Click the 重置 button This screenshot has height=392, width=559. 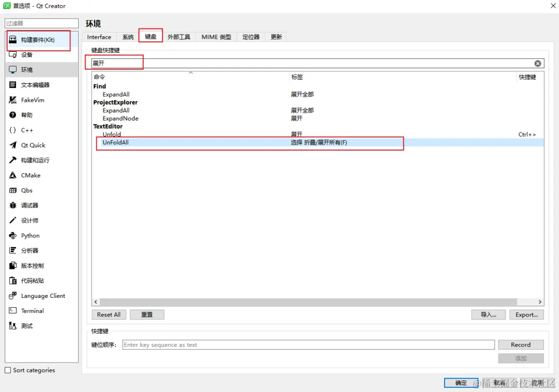[x=147, y=315]
